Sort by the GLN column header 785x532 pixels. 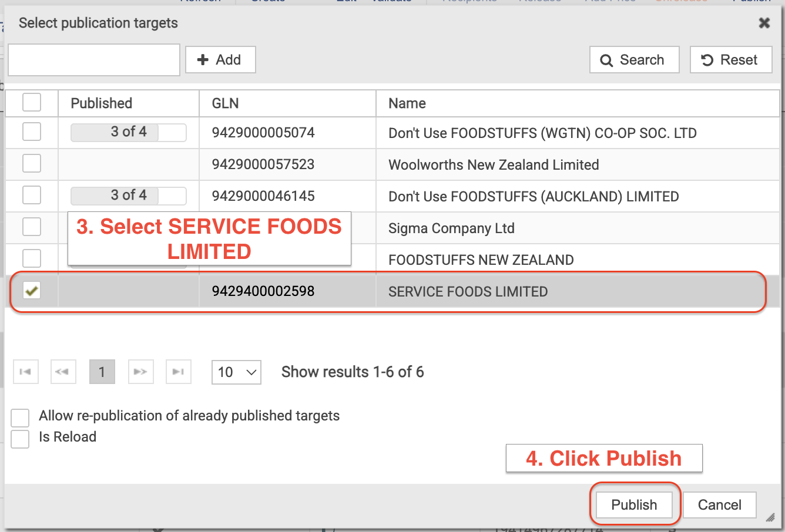click(287, 103)
